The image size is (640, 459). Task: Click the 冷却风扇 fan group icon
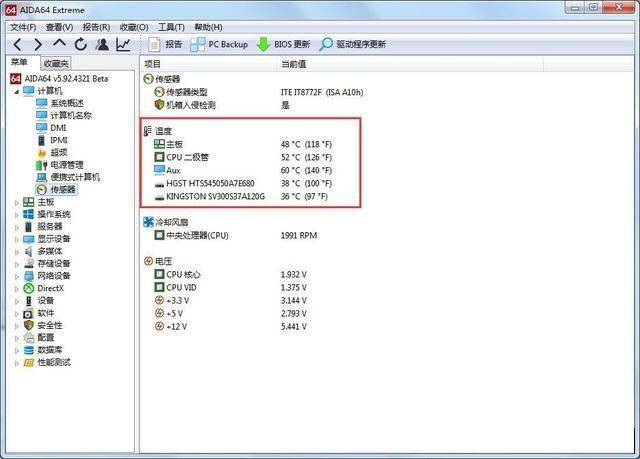point(148,222)
